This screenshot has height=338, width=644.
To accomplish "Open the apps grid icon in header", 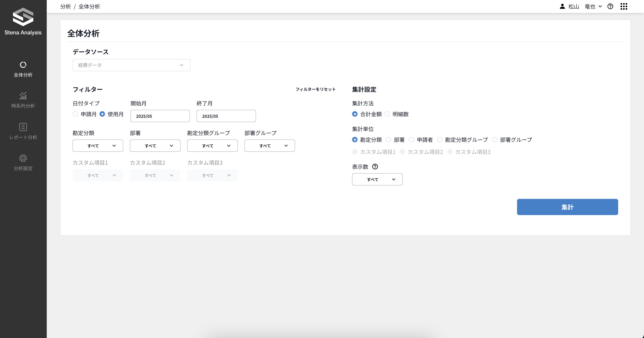I will pyautogui.click(x=624, y=7).
